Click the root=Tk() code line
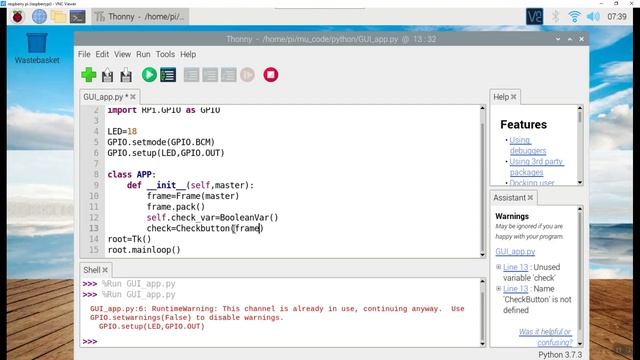 [x=129, y=239]
